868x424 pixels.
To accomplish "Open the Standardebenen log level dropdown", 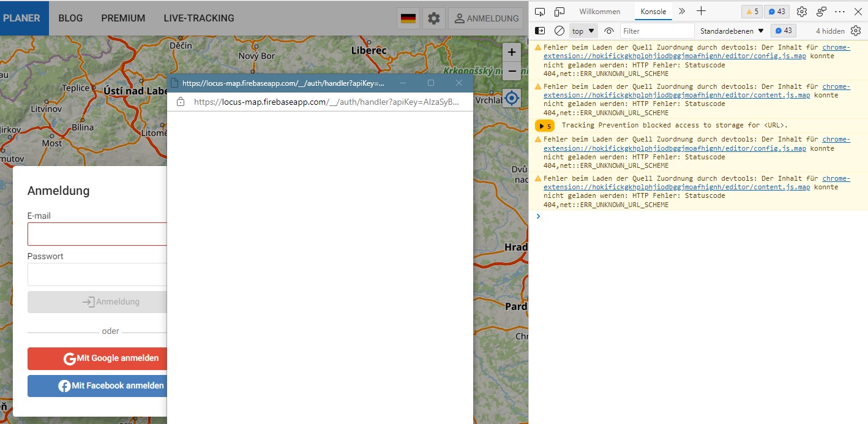I will tap(732, 31).
